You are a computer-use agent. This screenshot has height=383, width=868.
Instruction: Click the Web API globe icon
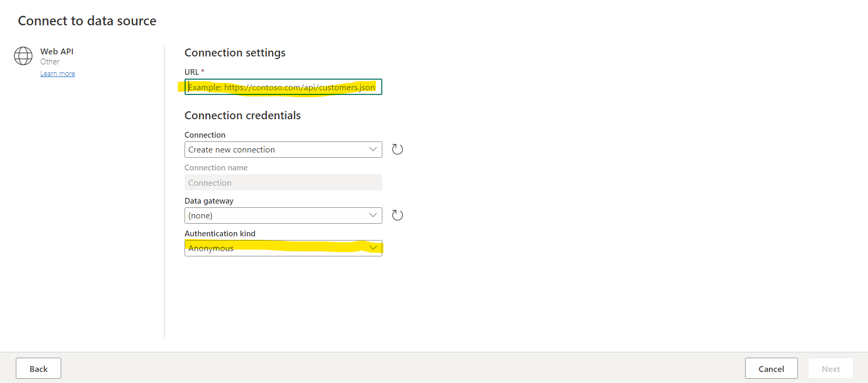click(23, 56)
